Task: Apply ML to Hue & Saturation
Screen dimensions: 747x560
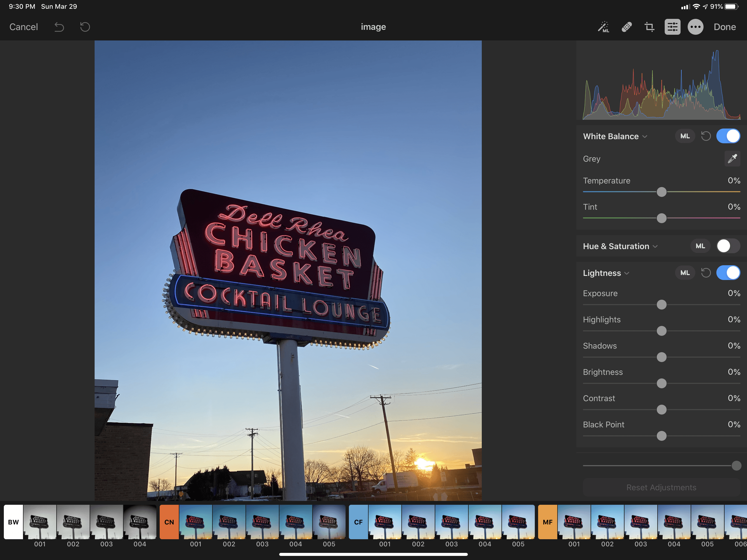Action: coord(700,246)
